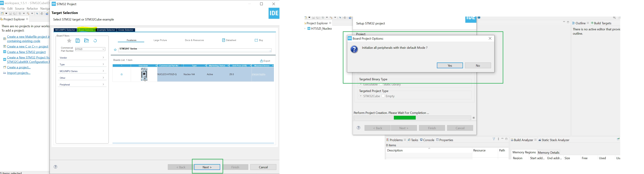Switch to Cross Selector tab
The height and width of the screenshot is (174, 644).
[126, 30]
